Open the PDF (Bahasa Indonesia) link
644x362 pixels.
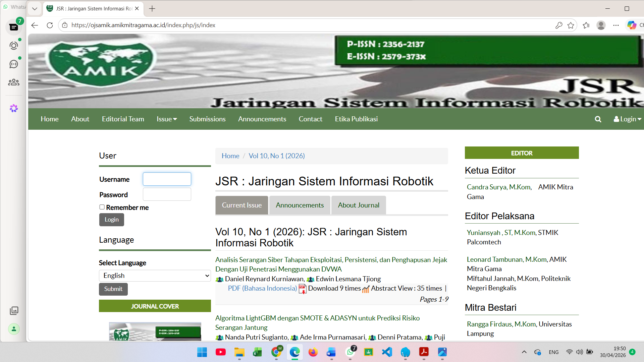263,288
